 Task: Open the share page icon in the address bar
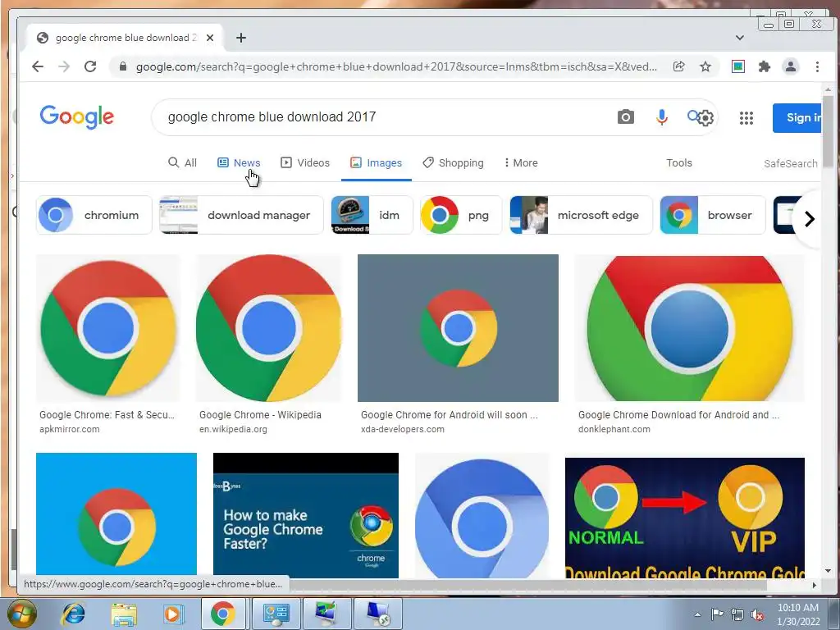coord(678,66)
